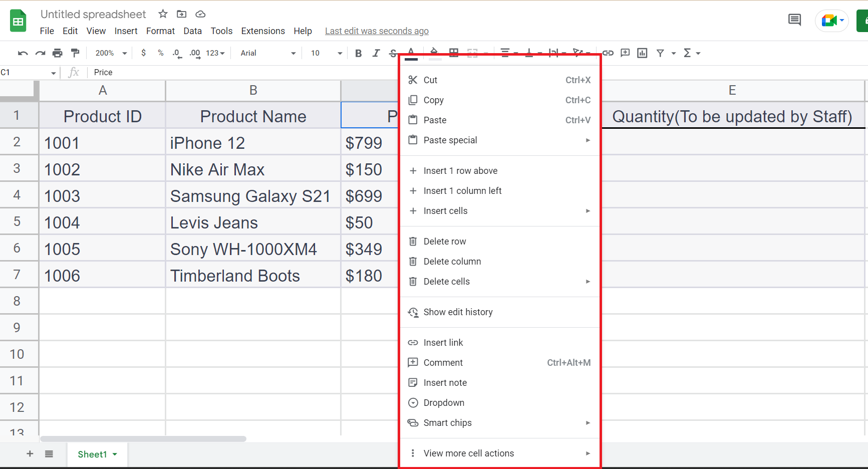
Task: Click the Print icon in toolbar
Action: 58,53
